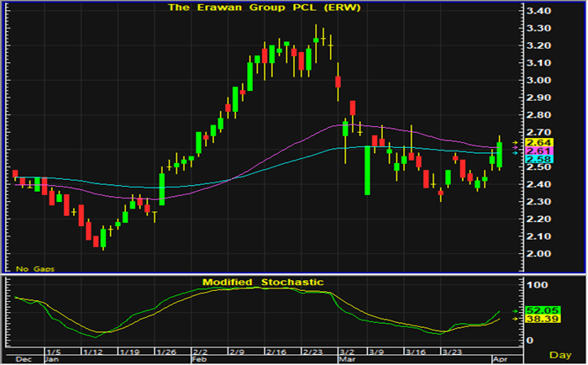
Task: Click the 'Day' timeframe label
Action: pyautogui.click(x=559, y=356)
